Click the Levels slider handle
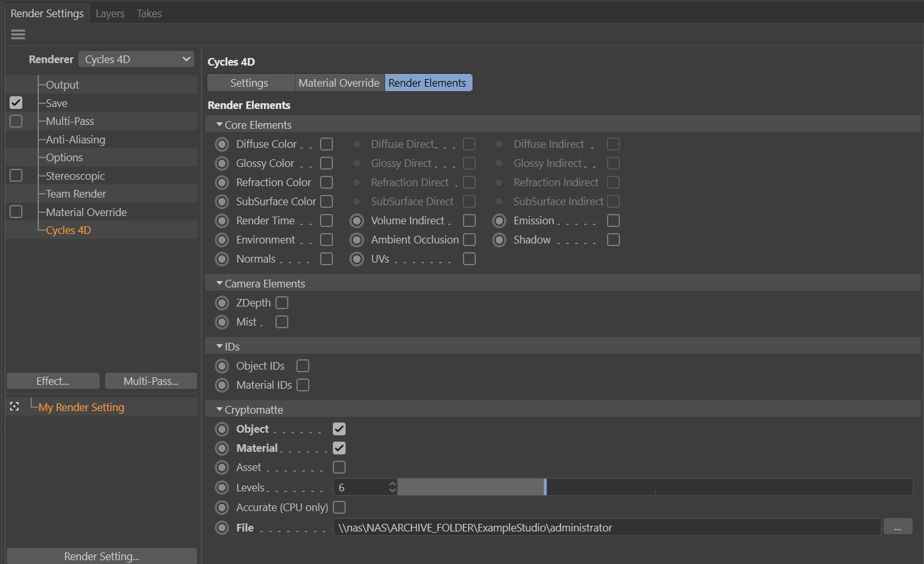 [x=545, y=488]
